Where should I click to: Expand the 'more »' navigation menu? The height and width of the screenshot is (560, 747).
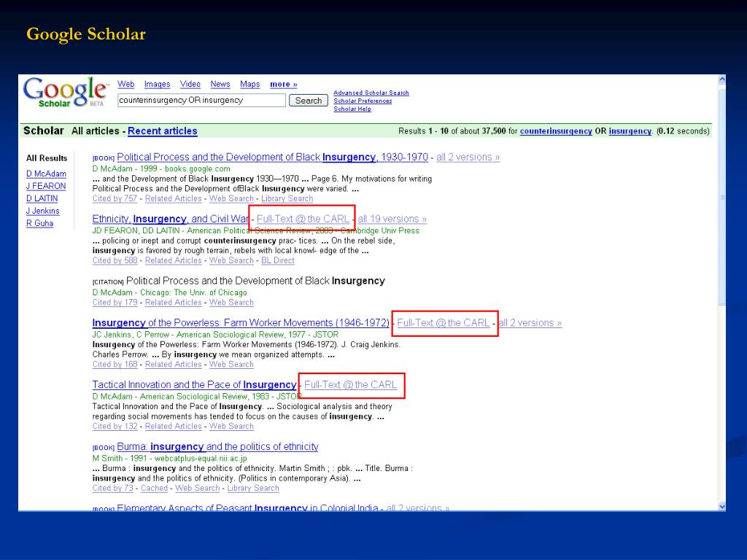(284, 85)
